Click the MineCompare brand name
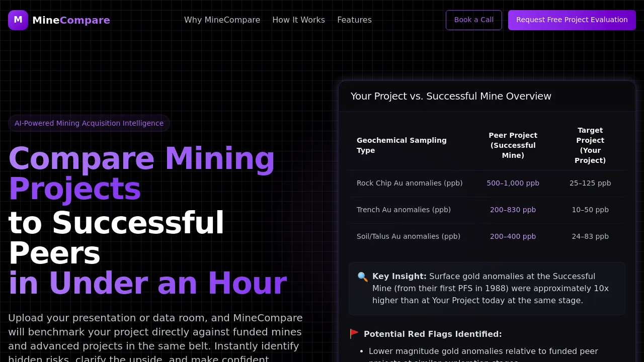Image resolution: width=644 pixels, height=362 pixels. (71, 20)
